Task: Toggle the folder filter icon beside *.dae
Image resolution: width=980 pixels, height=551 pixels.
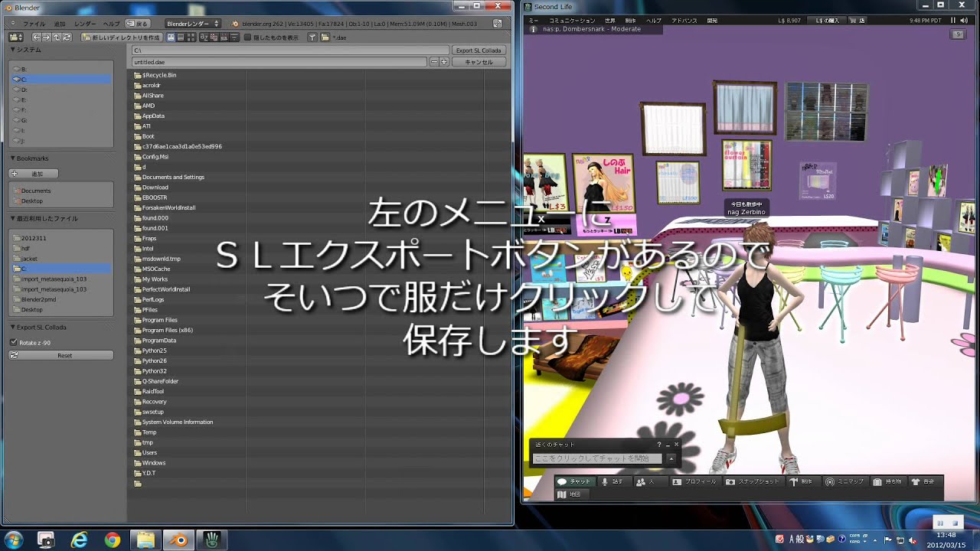Action: (325, 37)
